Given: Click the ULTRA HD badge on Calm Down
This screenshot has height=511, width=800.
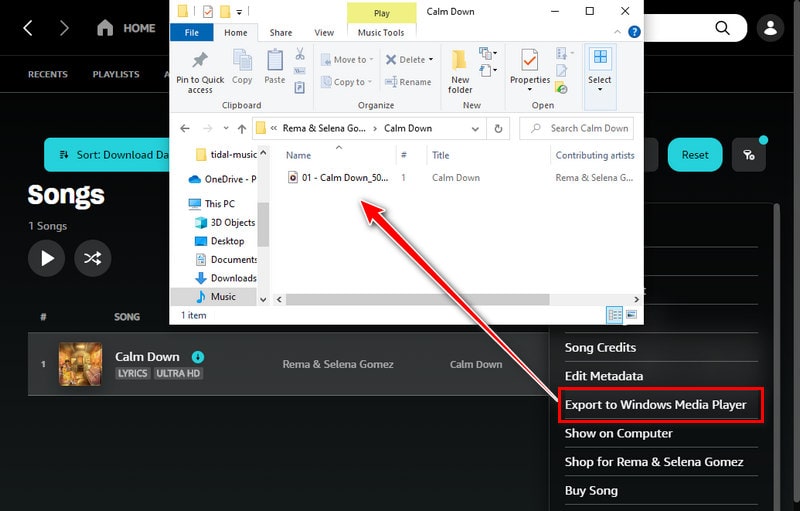Looking at the screenshot, I should tap(178, 373).
